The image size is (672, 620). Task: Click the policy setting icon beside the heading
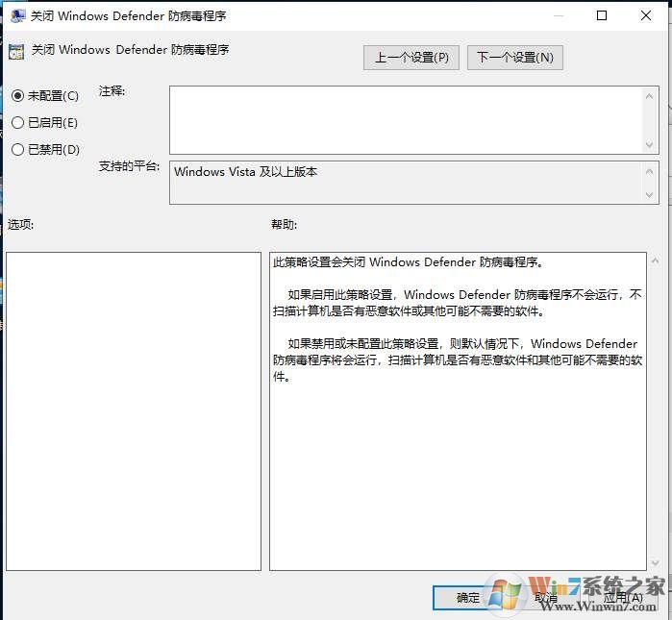(16, 51)
